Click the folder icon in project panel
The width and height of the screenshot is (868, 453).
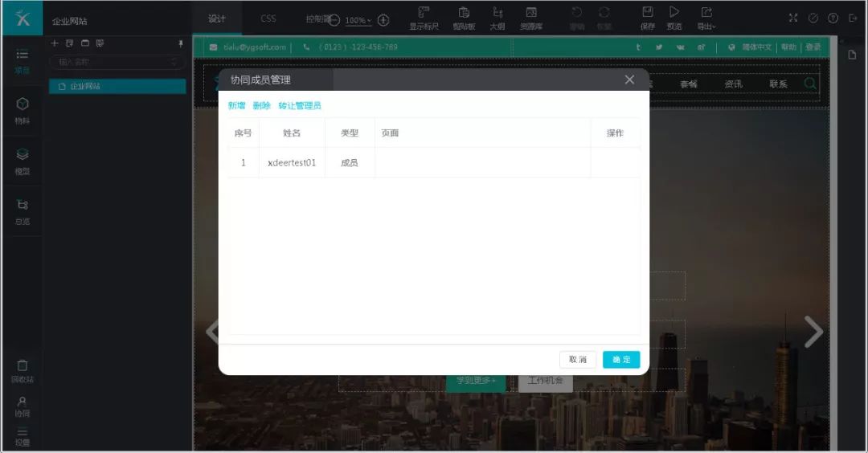(x=84, y=43)
